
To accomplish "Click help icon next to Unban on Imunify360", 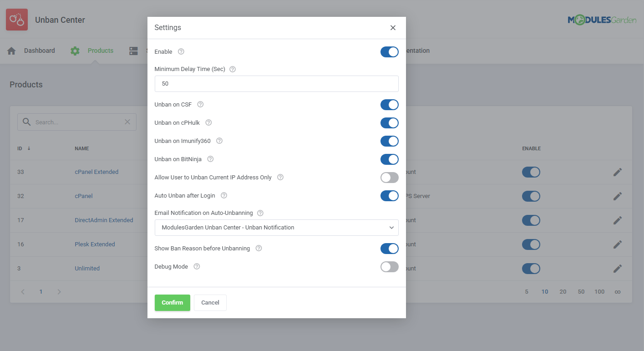I will click(219, 141).
